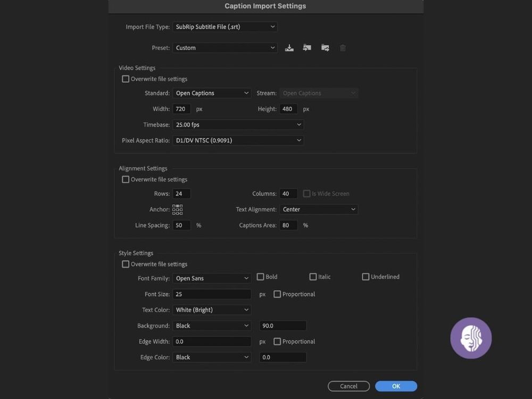532x399 pixels.
Task: Click the purple face logo badge
Action: click(x=471, y=338)
